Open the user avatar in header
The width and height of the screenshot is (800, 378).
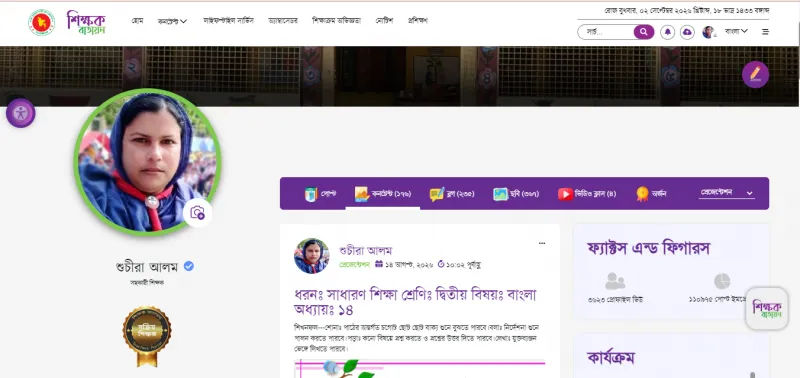click(708, 32)
